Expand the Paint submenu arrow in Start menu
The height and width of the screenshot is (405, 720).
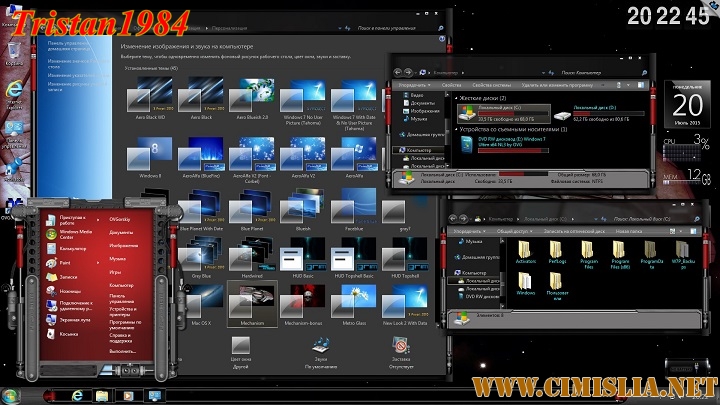pos(97,261)
